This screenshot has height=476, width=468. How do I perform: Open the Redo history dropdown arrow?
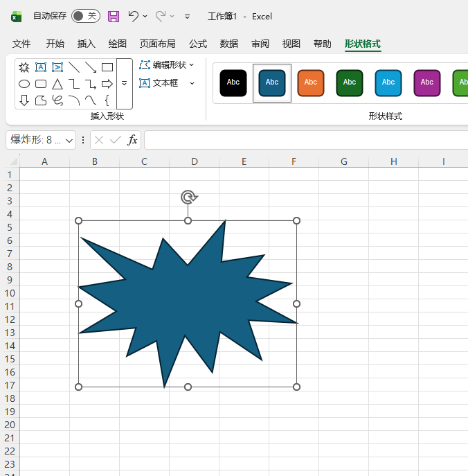pos(172,16)
